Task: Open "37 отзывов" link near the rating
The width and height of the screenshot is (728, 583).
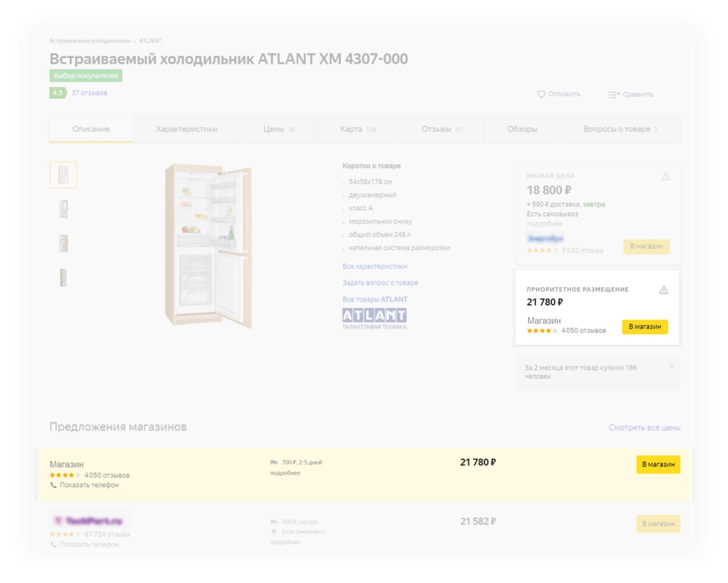Action: [x=89, y=93]
